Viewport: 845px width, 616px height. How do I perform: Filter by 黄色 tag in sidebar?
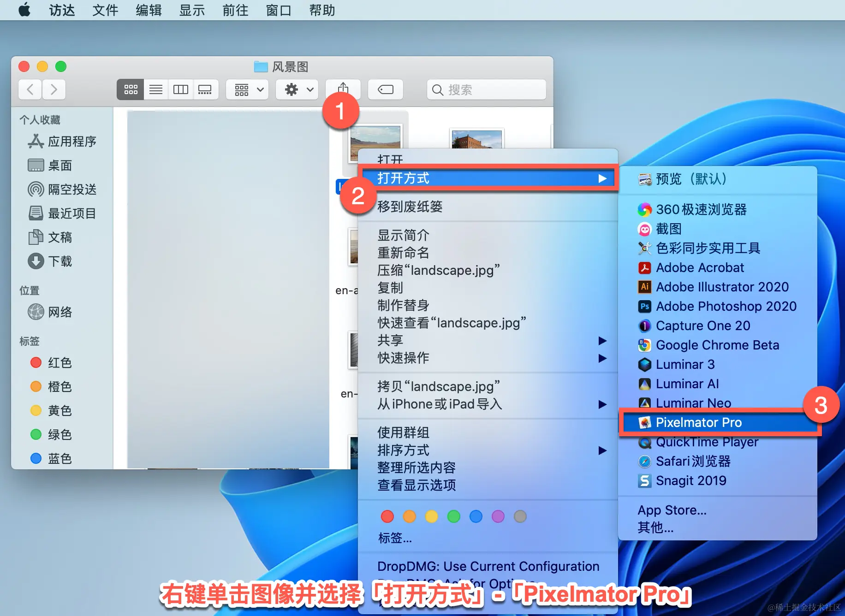(51, 411)
